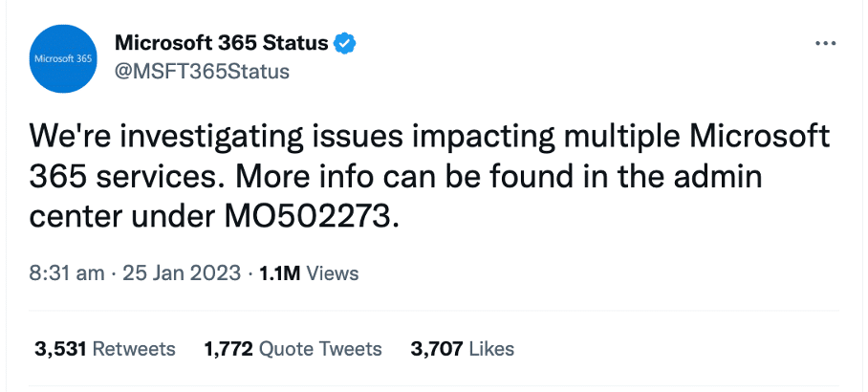Open the three-dot more options menu
This screenshot has height=392, width=868.
coord(826,43)
